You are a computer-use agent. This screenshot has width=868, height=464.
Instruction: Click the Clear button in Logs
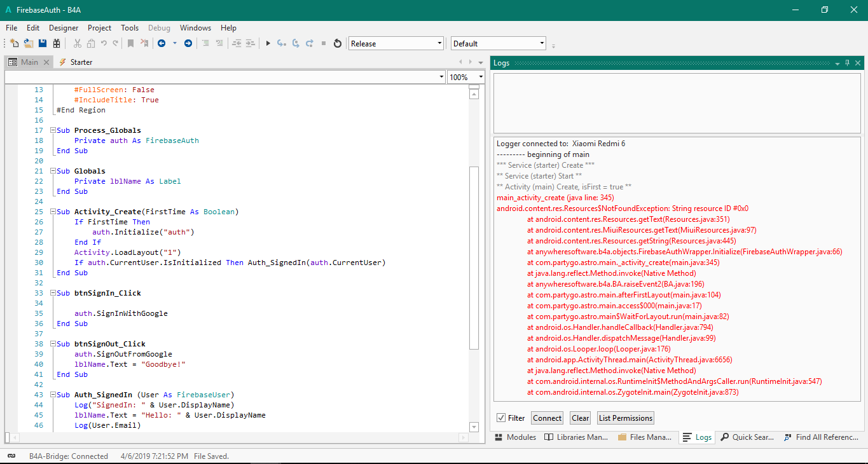click(580, 418)
